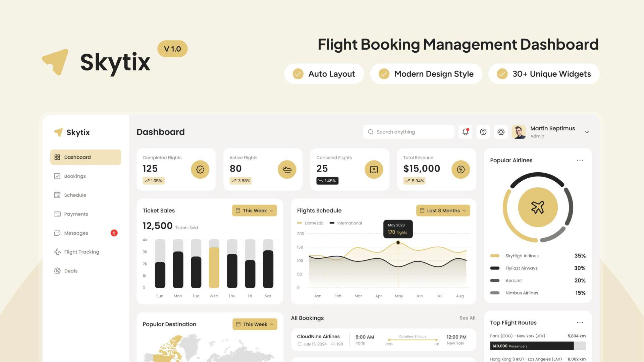Click the Auto Layout checkmark icon
This screenshot has width=644, height=362.
(298, 74)
